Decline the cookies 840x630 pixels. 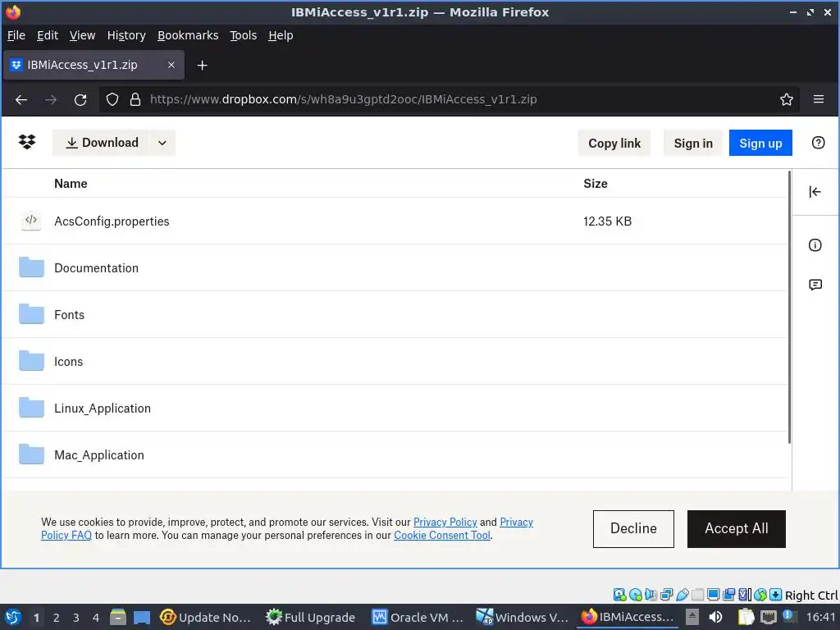[633, 528]
